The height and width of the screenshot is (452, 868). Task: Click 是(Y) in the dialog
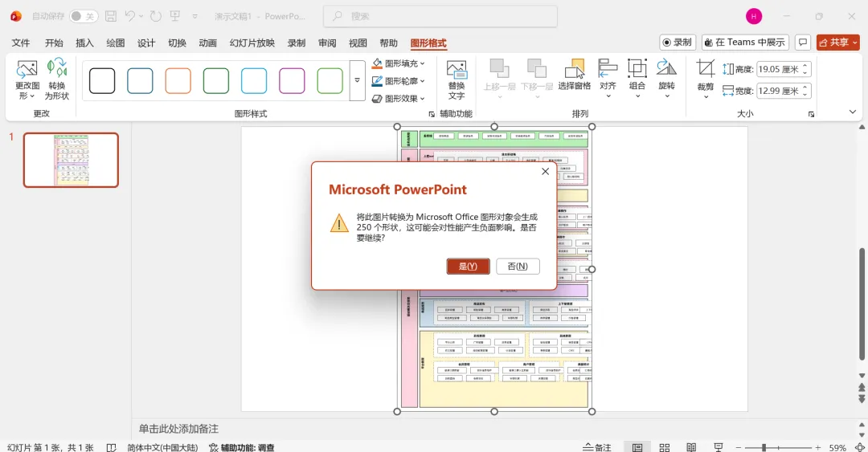[x=469, y=266]
